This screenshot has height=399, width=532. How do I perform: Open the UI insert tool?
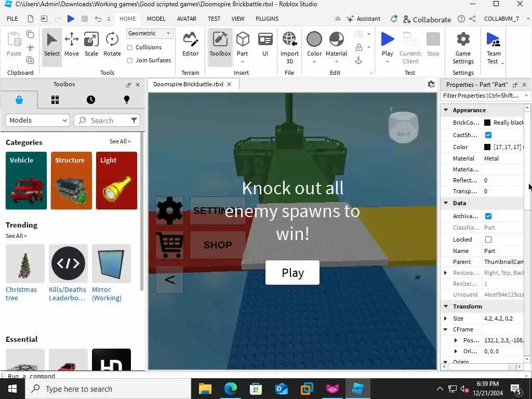point(265,44)
